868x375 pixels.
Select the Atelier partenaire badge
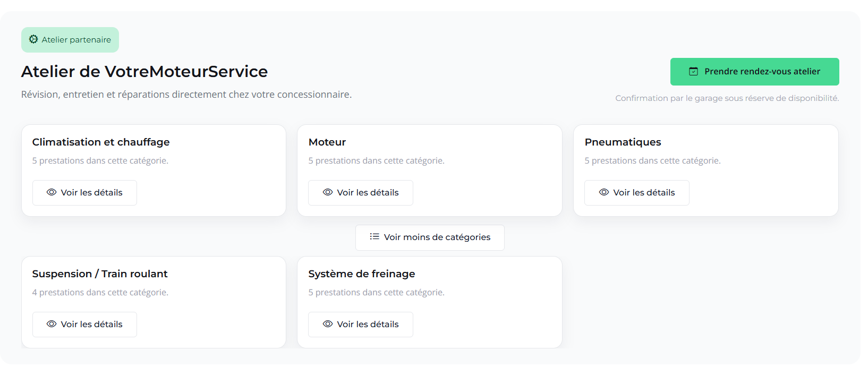click(x=70, y=39)
